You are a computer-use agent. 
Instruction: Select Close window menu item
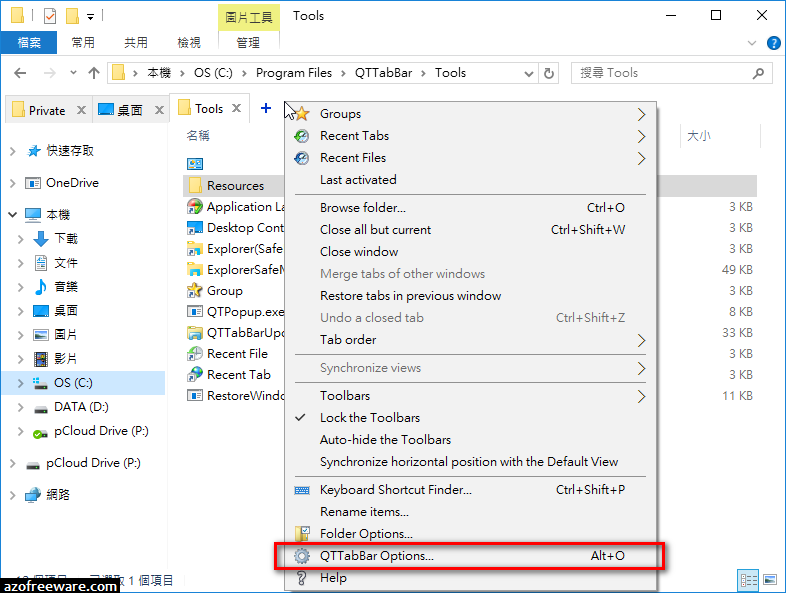click(x=470, y=252)
